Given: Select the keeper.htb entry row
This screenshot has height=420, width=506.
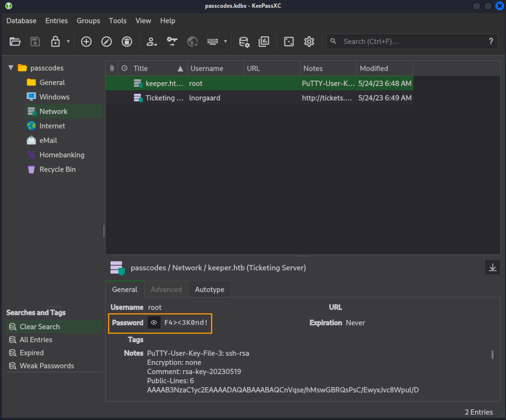Looking at the screenshot, I should 259,83.
